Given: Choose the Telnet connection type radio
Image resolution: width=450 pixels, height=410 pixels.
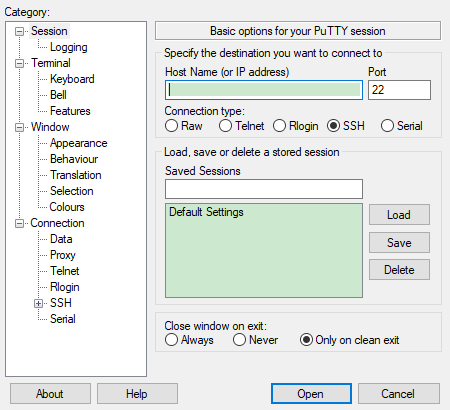Looking at the screenshot, I should pyautogui.click(x=225, y=126).
